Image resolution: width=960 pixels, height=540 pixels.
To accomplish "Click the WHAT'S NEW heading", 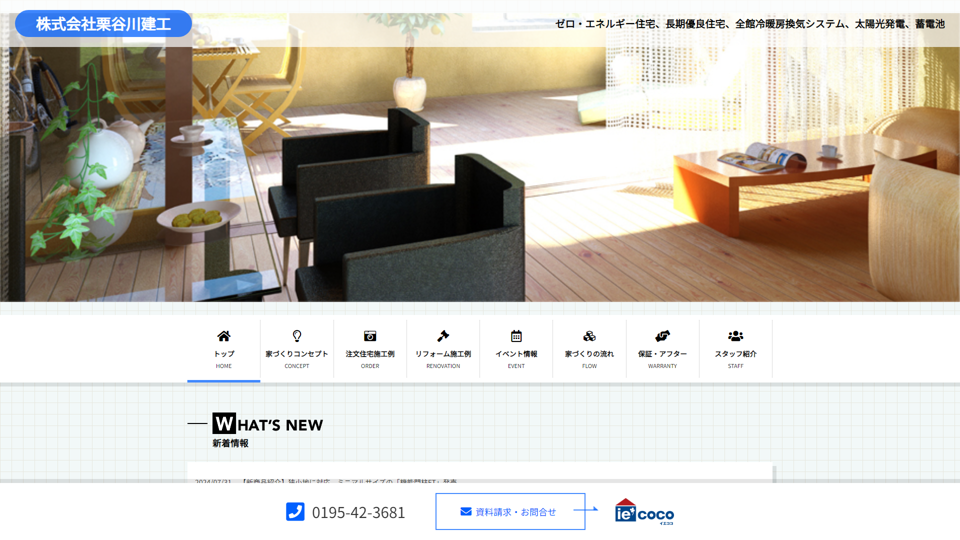I will (x=268, y=424).
